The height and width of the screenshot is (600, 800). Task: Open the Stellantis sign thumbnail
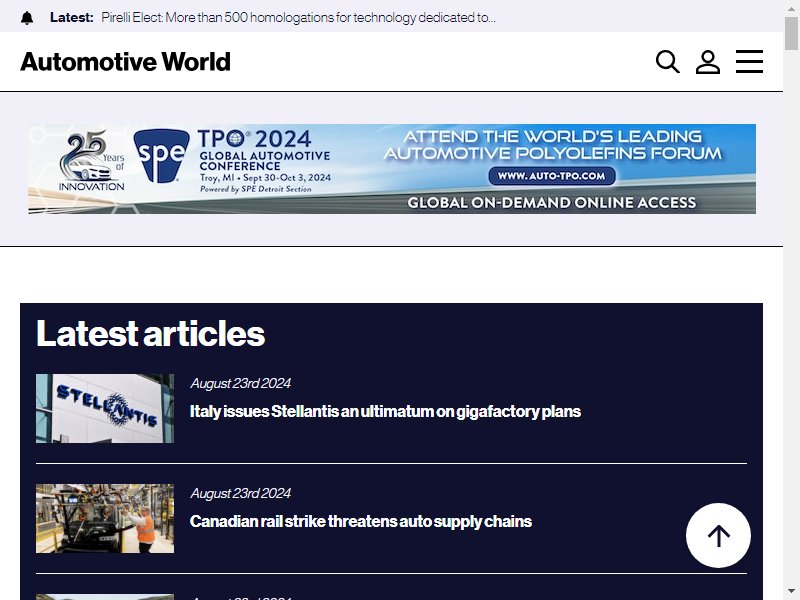point(105,408)
